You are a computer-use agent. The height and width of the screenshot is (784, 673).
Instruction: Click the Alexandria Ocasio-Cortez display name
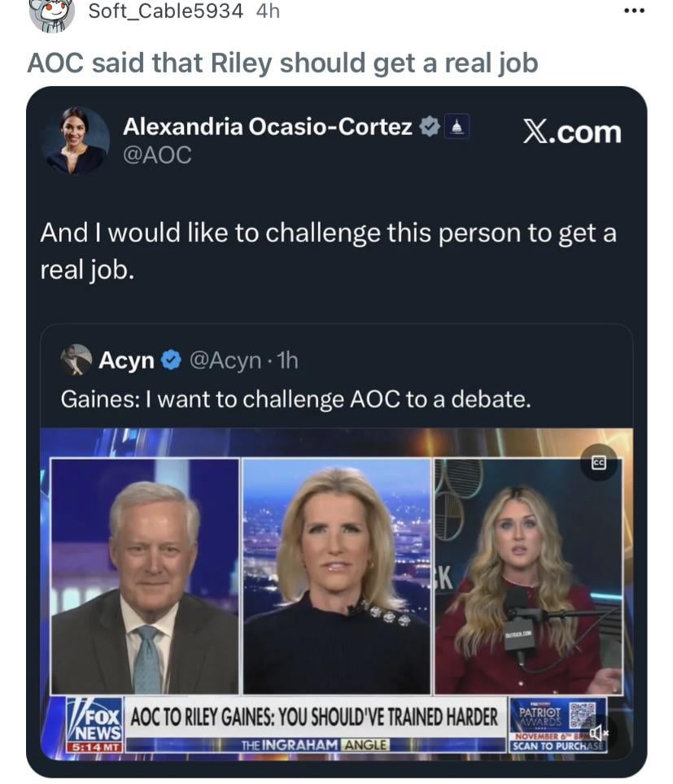coord(268,127)
